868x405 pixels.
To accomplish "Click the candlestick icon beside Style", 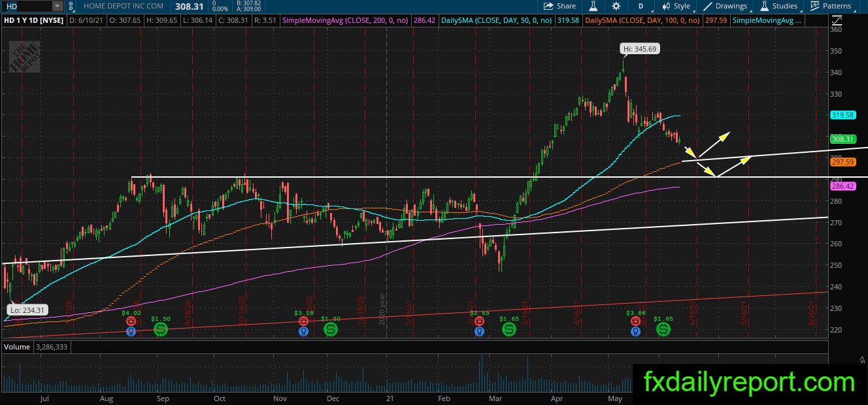I will point(666,6).
